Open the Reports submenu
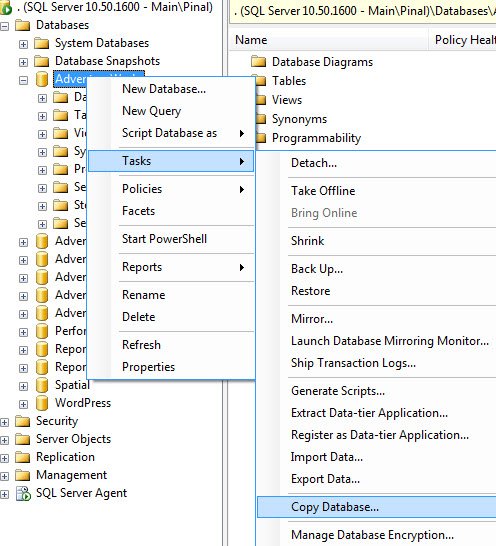 [171, 267]
